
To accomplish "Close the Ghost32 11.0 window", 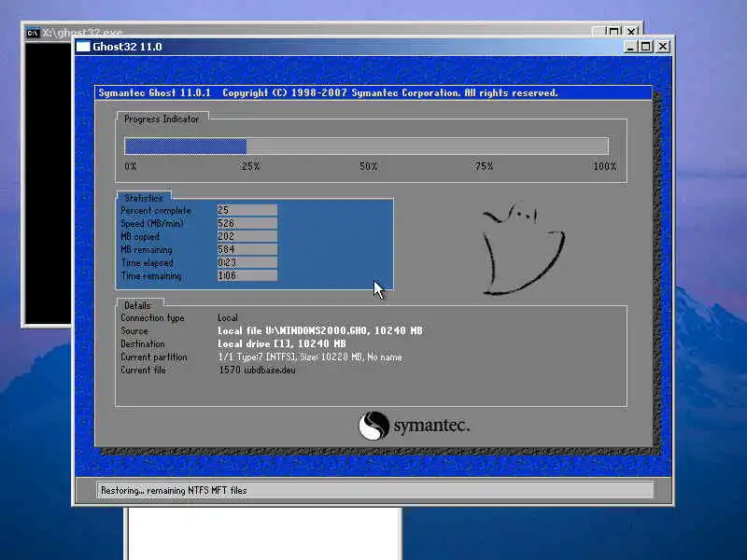I will 663,46.
